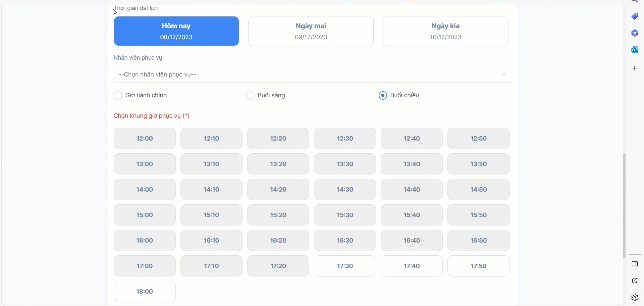Select the Buổi sáng radio option

(x=251, y=96)
